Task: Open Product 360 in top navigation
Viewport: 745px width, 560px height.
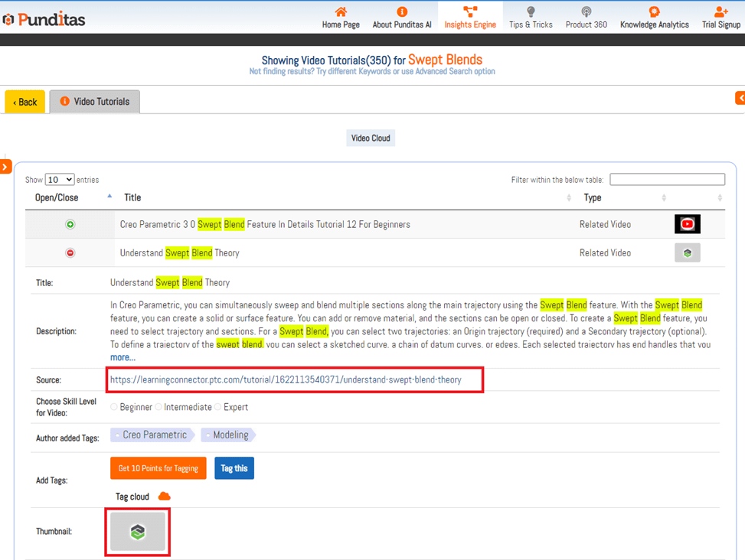Action: pos(586,18)
